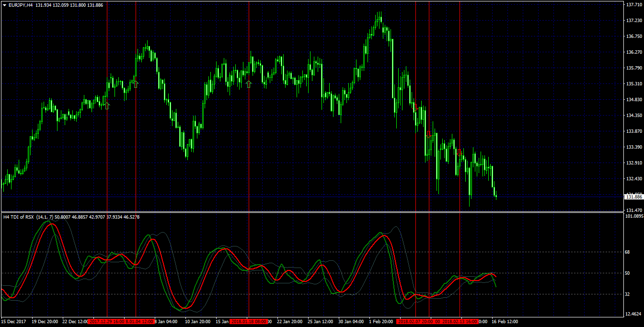Screen dimensions: 644x327
Task: Click the indicator scale value 32
Action: (628, 294)
